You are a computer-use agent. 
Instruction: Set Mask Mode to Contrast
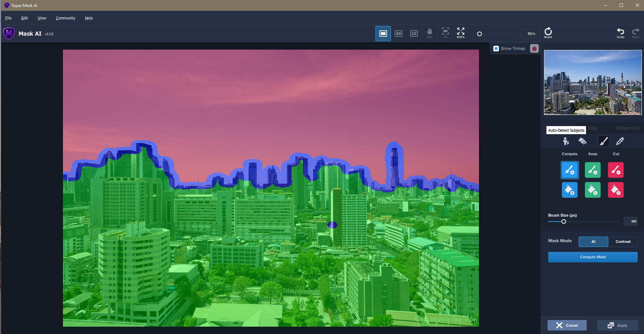[623, 241]
